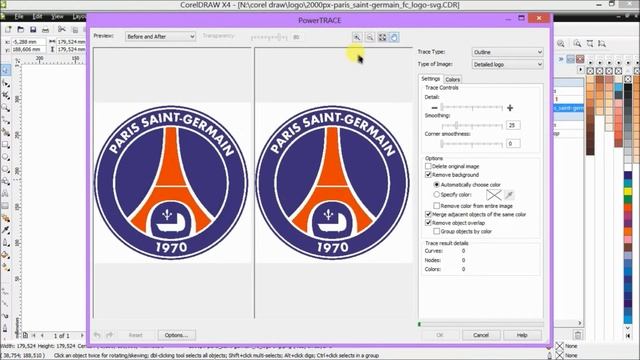The height and width of the screenshot is (360, 640).
Task: Select the Ellipse tool in CorelDRAW toolbox
Action: click(6, 157)
